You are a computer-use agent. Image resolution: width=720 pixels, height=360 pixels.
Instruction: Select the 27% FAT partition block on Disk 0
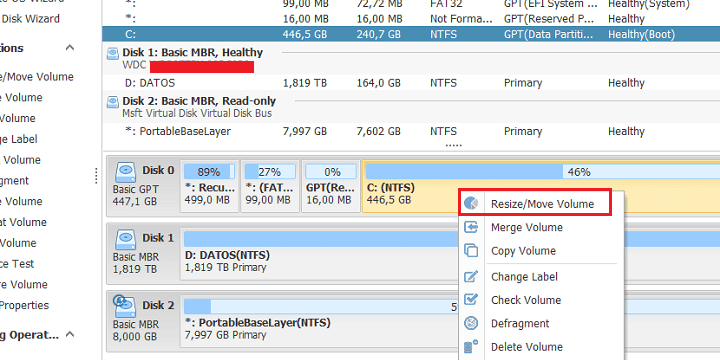(270, 186)
